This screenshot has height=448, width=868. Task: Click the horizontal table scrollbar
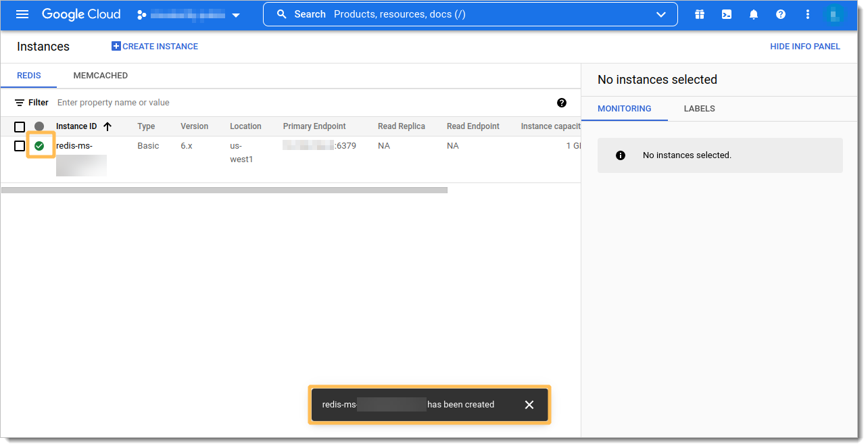224,191
